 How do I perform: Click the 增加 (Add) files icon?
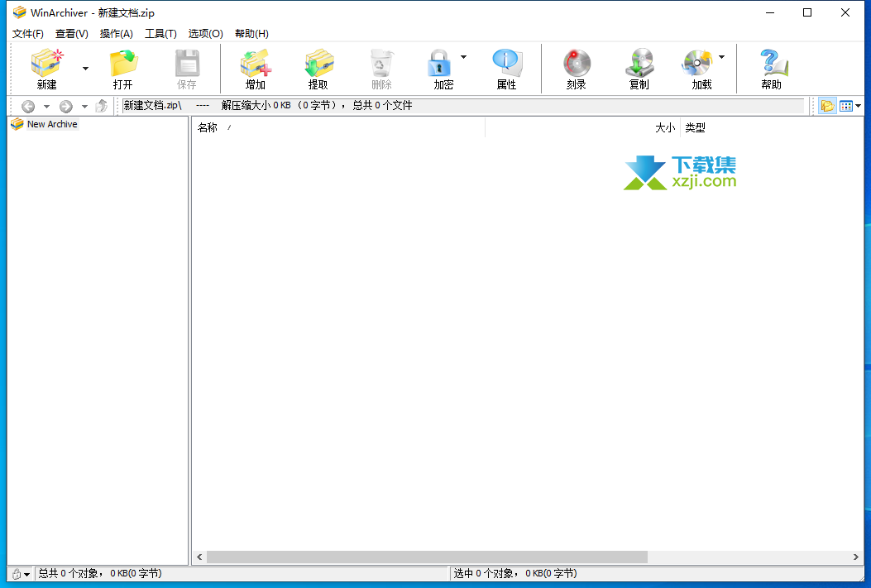[x=256, y=63]
